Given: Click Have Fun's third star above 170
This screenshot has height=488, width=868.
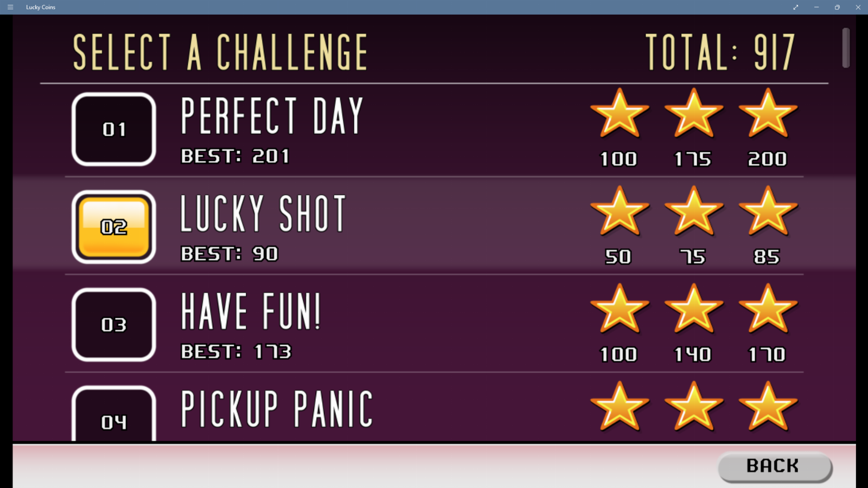Looking at the screenshot, I should [768, 309].
